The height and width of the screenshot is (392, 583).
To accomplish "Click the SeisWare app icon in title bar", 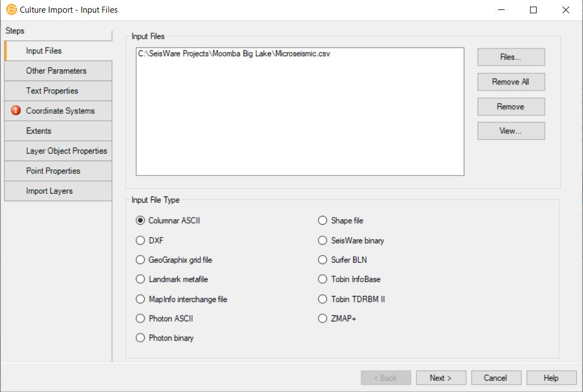I will [11, 10].
